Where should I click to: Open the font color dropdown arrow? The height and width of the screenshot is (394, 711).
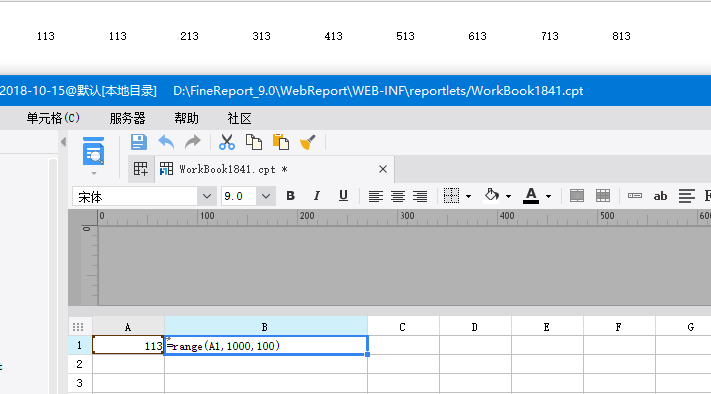(548, 196)
